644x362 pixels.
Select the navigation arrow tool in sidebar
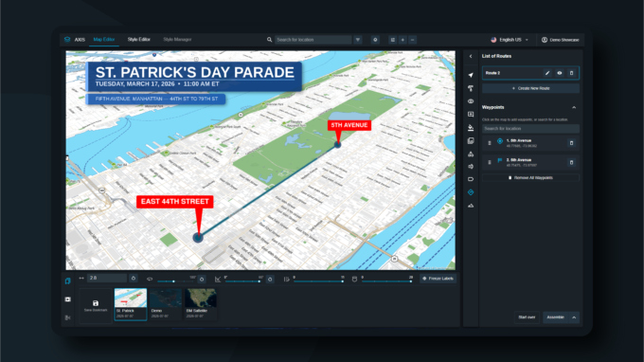471,75
